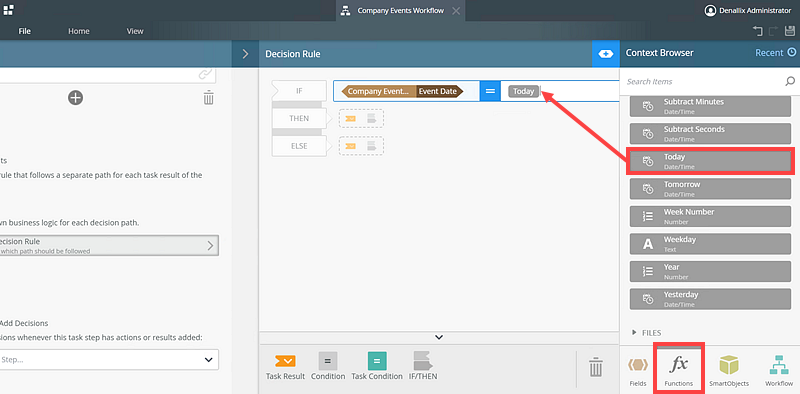800x394 pixels.
Task: Select the Subtract Minutes function
Action: pyautogui.click(x=710, y=105)
